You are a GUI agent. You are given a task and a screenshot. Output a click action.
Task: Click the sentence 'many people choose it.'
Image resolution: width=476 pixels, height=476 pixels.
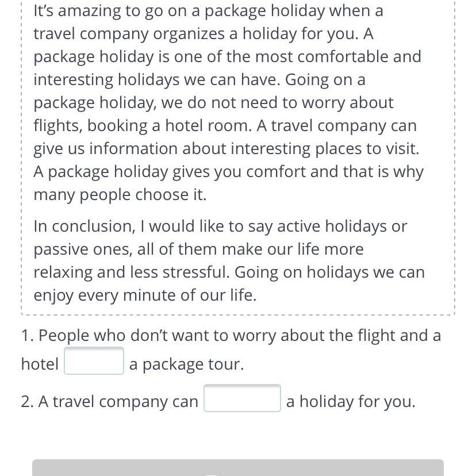pyautogui.click(x=120, y=194)
